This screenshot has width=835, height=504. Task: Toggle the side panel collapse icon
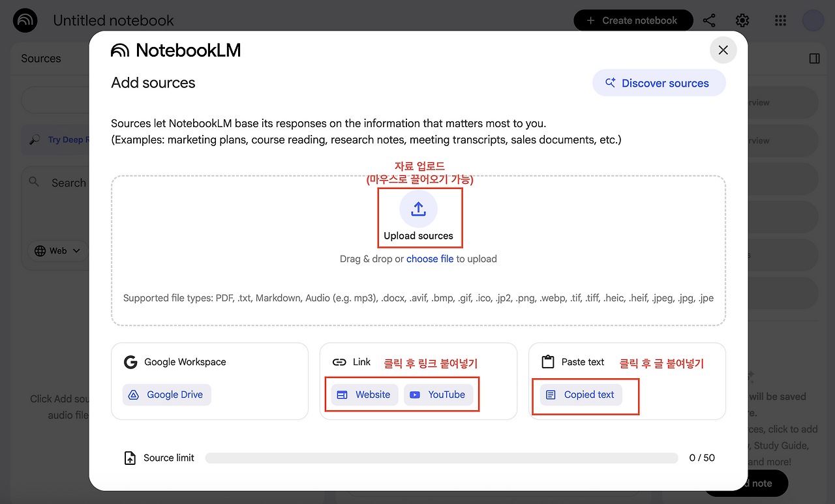click(814, 59)
